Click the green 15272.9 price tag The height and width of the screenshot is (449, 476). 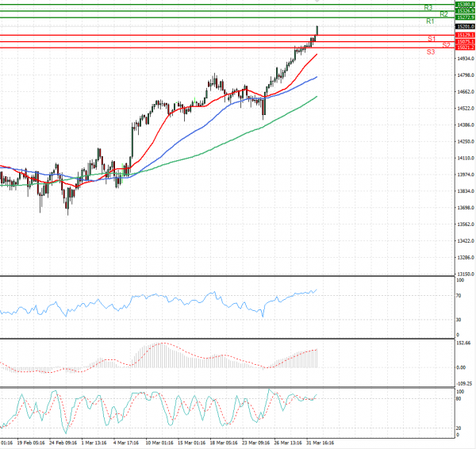[465, 17]
